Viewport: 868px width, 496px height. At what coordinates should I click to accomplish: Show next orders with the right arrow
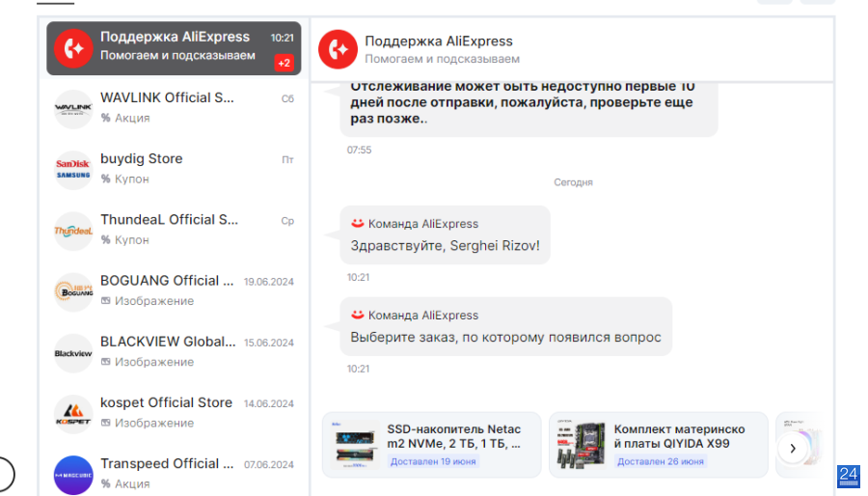(793, 449)
